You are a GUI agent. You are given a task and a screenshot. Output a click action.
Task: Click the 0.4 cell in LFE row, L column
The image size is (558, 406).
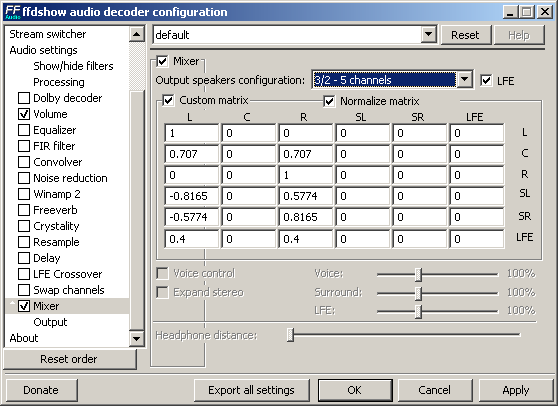coord(191,239)
